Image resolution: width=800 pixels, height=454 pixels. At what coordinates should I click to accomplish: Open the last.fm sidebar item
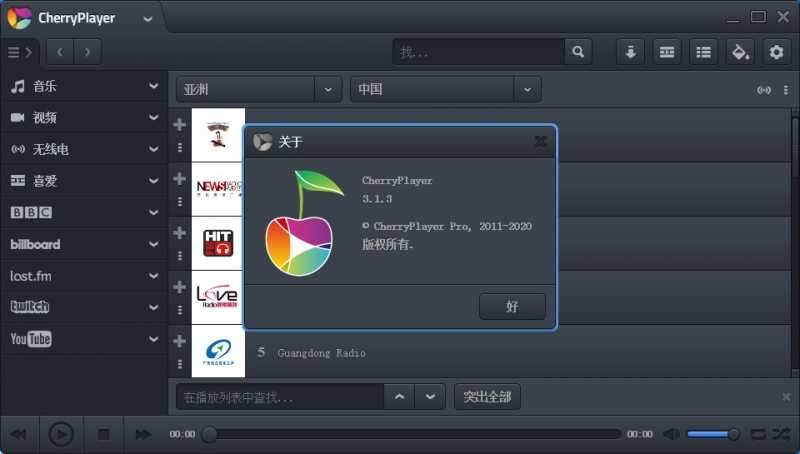[31, 276]
